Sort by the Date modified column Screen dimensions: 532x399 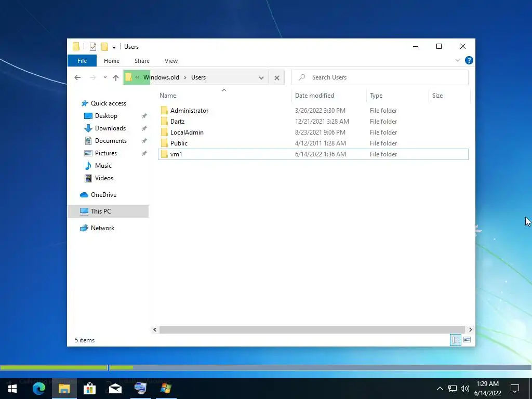pyautogui.click(x=314, y=96)
